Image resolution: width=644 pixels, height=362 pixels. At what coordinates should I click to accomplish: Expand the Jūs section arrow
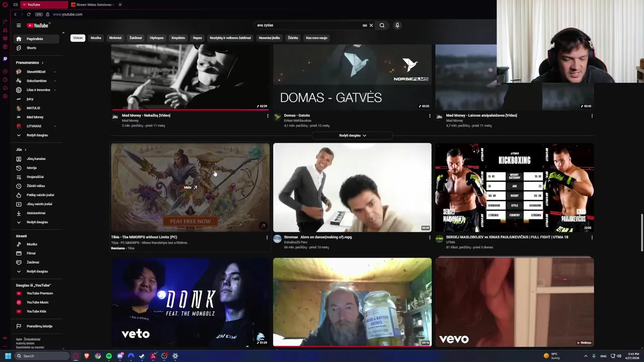point(25,149)
